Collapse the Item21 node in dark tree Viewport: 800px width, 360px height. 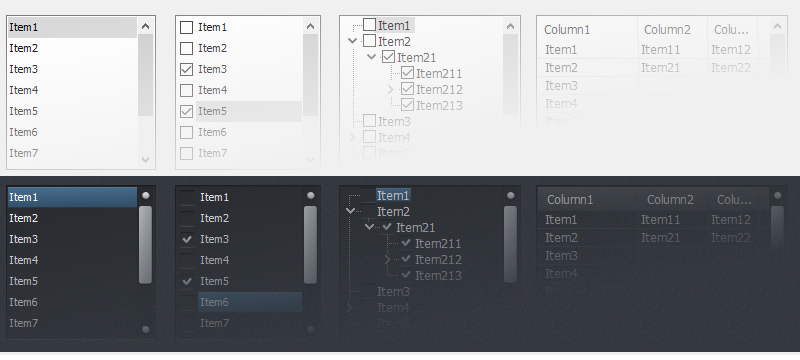click(x=370, y=227)
